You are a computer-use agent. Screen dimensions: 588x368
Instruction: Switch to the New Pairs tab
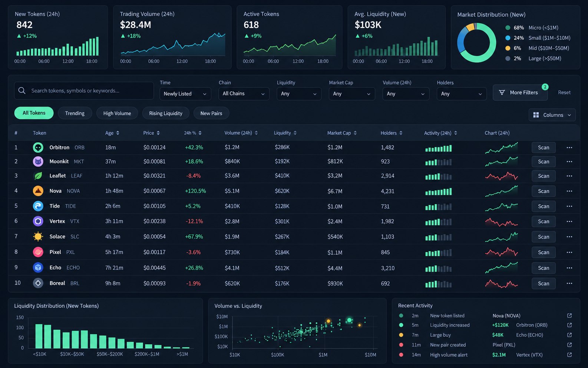tap(211, 113)
